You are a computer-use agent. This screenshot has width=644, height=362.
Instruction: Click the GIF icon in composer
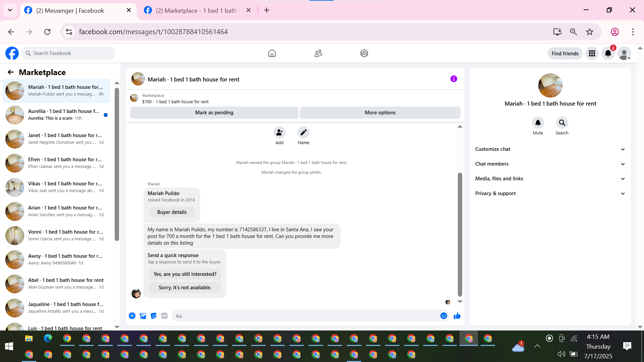[164, 316]
